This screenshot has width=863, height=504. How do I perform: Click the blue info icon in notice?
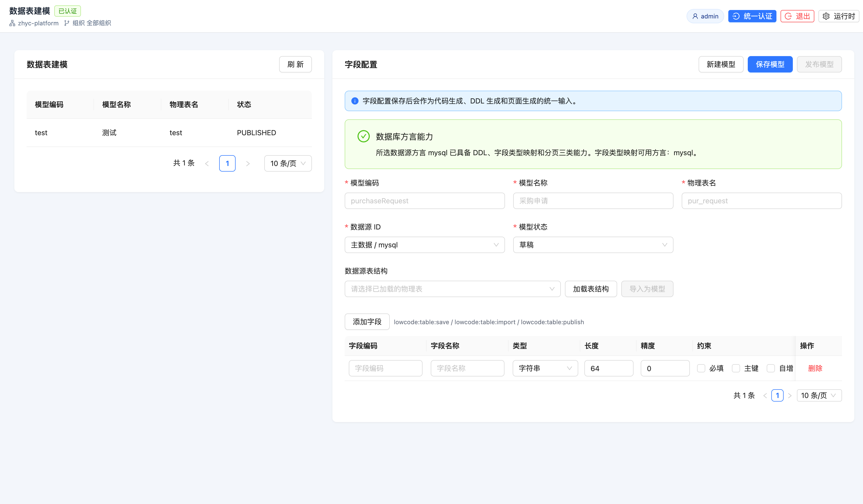click(355, 101)
